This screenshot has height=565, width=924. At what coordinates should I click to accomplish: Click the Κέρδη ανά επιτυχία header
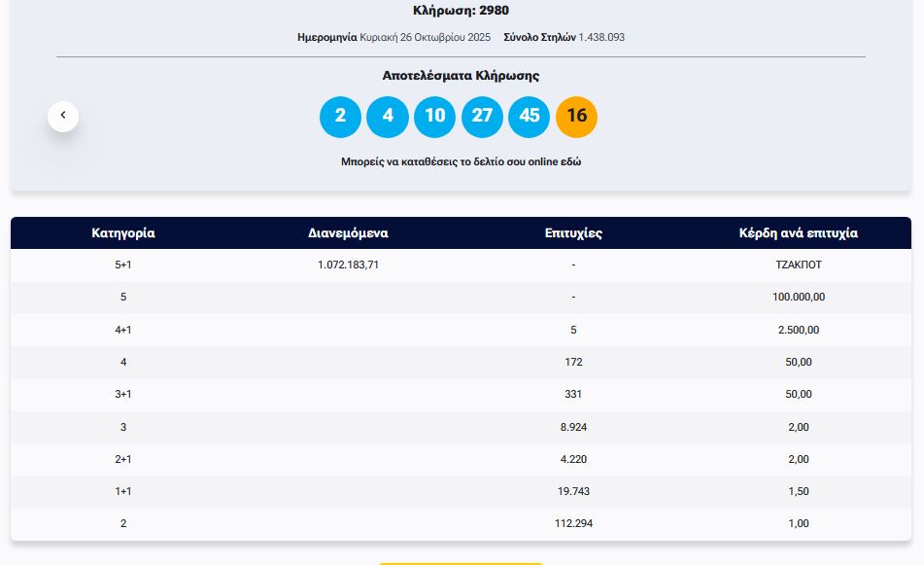point(799,233)
